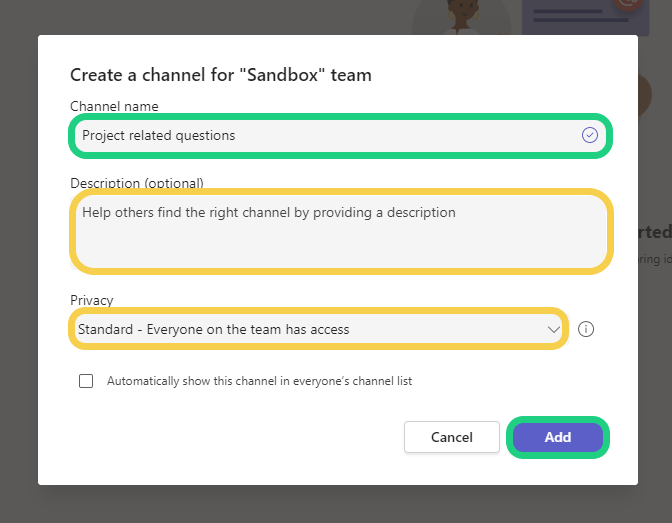This screenshot has height=523, width=672.
Task: Click the dialog title mentioning "Sandbox" team
Action: click(221, 75)
